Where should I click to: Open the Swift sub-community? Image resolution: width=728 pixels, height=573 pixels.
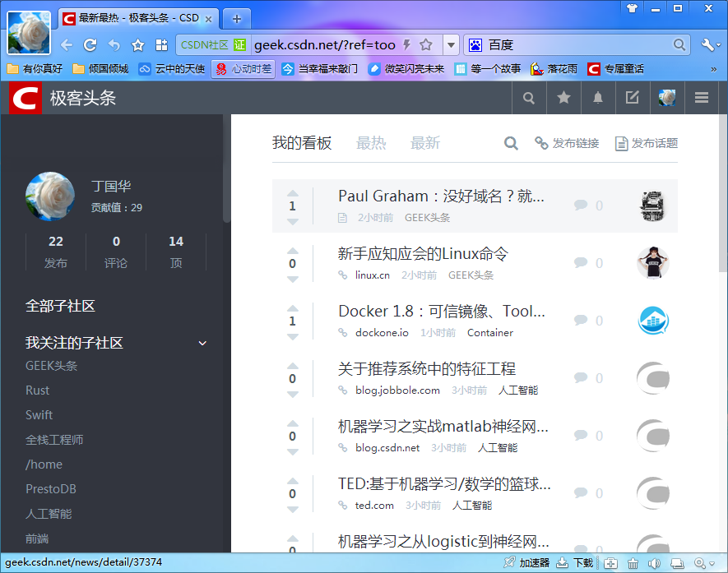coord(39,415)
